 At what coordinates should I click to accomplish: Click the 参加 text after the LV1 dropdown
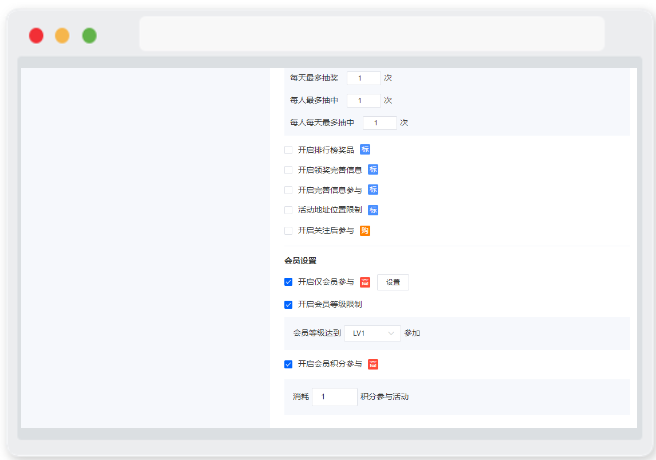click(412, 333)
